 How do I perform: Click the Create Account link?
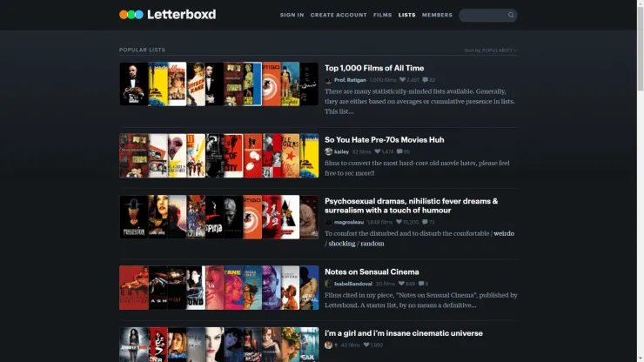(339, 15)
